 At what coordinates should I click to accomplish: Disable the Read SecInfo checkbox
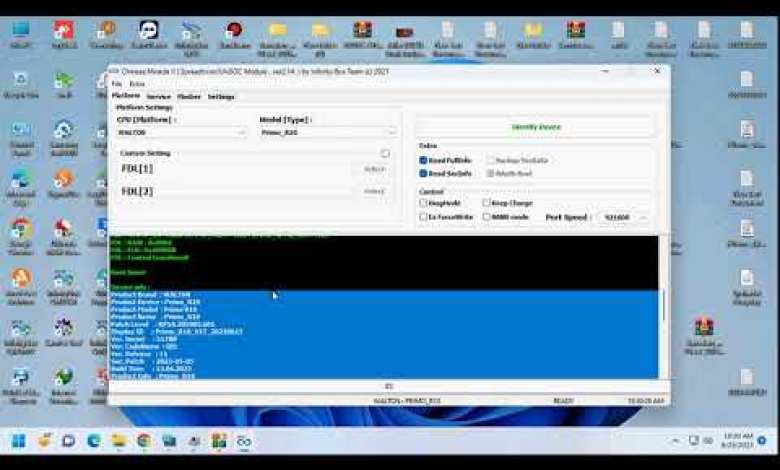[x=423, y=173]
